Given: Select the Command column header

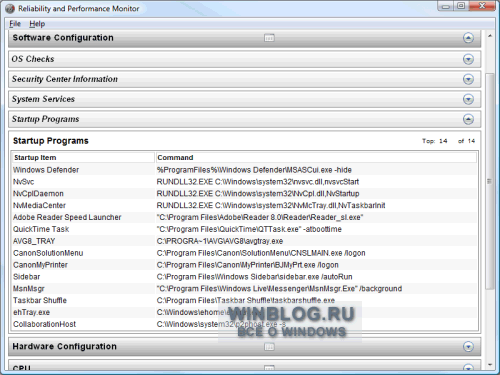Looking at the screenshot, I should pos(316,157).
